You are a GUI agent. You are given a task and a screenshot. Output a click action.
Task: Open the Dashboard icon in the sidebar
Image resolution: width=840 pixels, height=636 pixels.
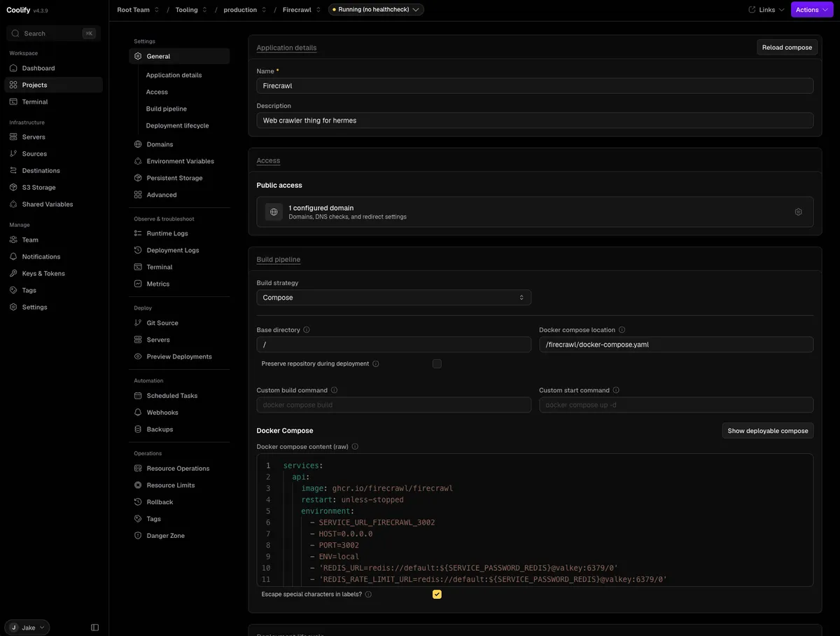pyautogui.click(x=13, y=68)
